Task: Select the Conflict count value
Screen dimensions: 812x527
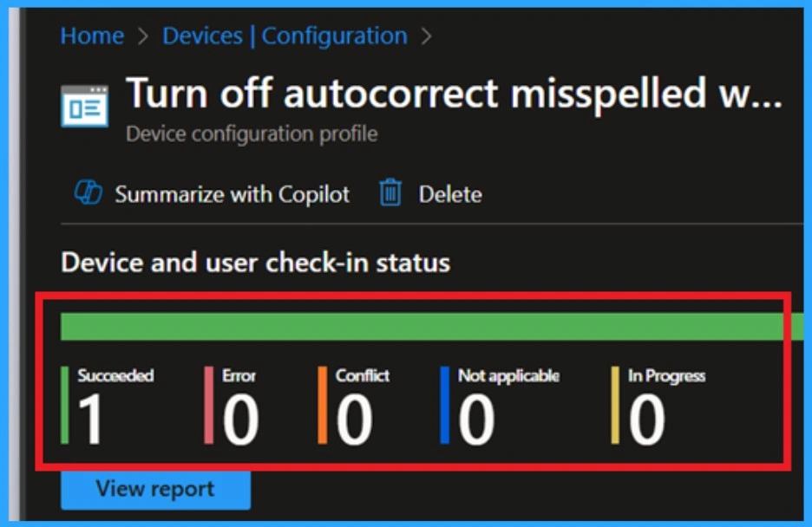Action: coord(354,420)
